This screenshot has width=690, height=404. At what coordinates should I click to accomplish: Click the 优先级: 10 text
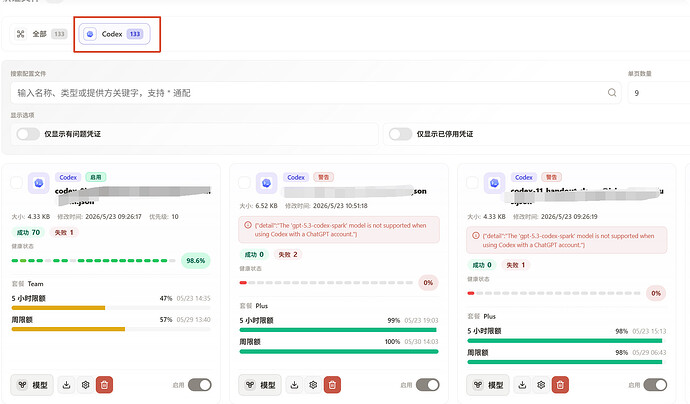coord(164,217)
